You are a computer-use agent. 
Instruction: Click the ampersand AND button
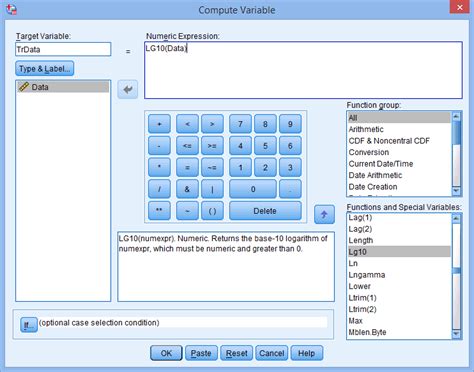(x=187, y=189)
